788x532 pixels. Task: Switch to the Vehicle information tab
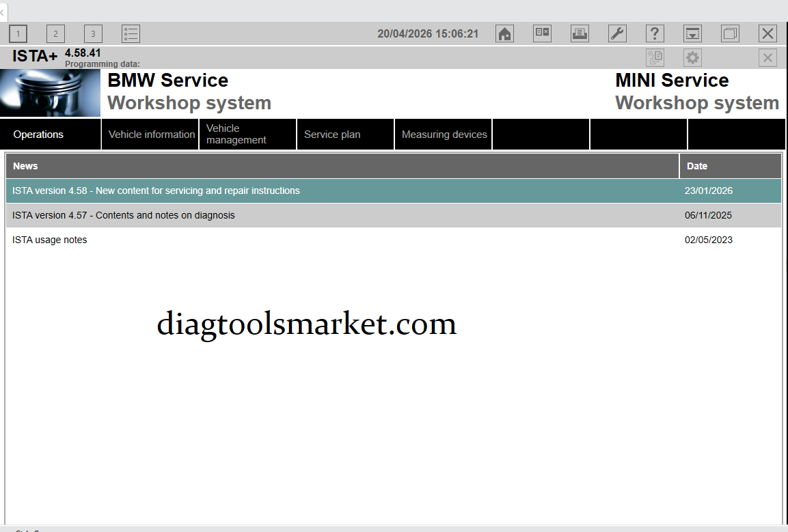(x=151, y=135)
